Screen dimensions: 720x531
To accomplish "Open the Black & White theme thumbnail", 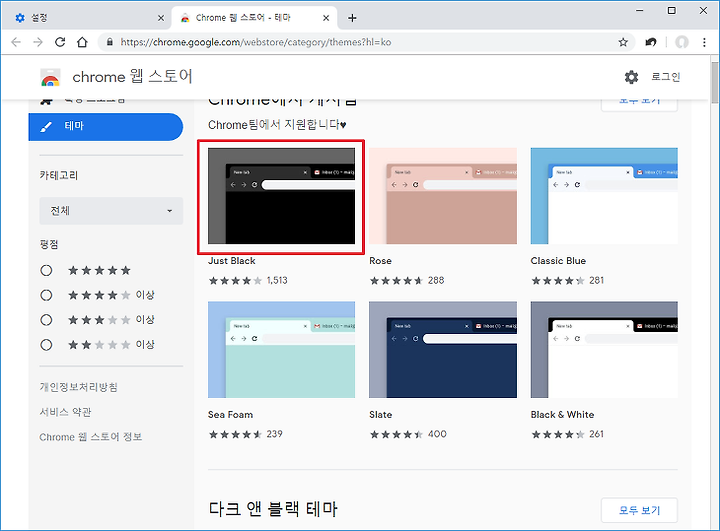I will click(604, 350).
